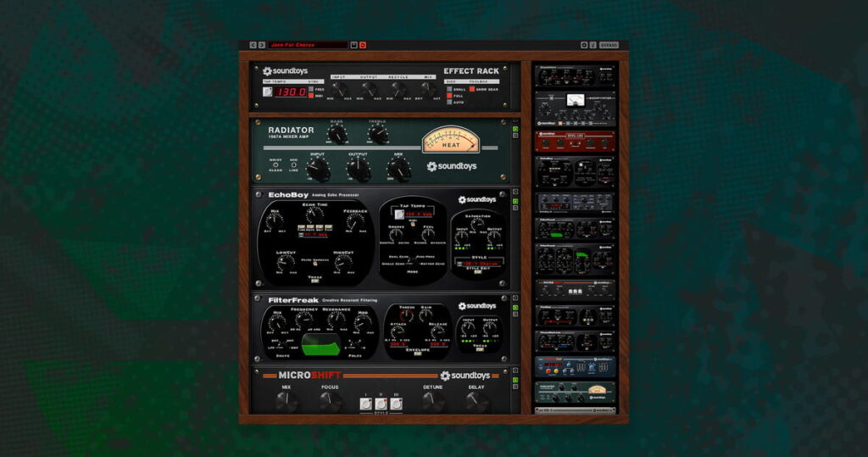The image size is (868, 457).
Task: Click EchoBoy Groove knob
Action: [396, 235]
